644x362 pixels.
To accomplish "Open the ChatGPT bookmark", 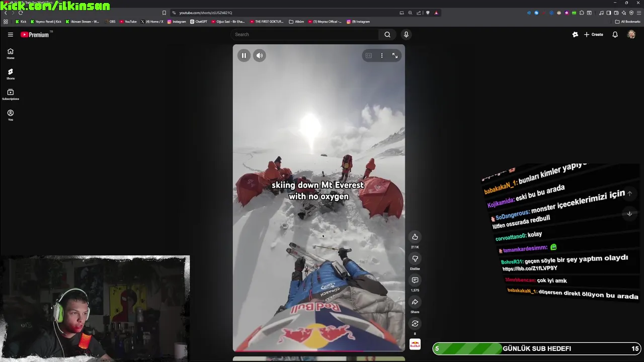I will pos(199,22).
